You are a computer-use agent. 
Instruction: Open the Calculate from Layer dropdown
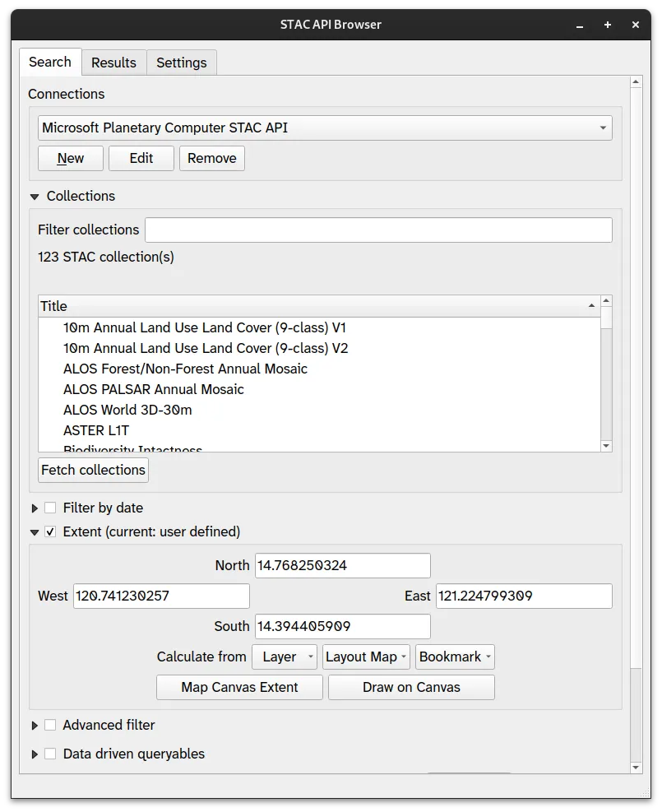pos(285,657)
